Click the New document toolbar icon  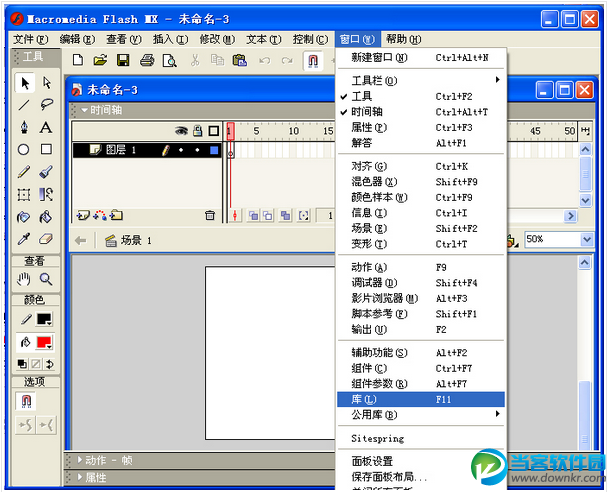[x=78, y=60]
